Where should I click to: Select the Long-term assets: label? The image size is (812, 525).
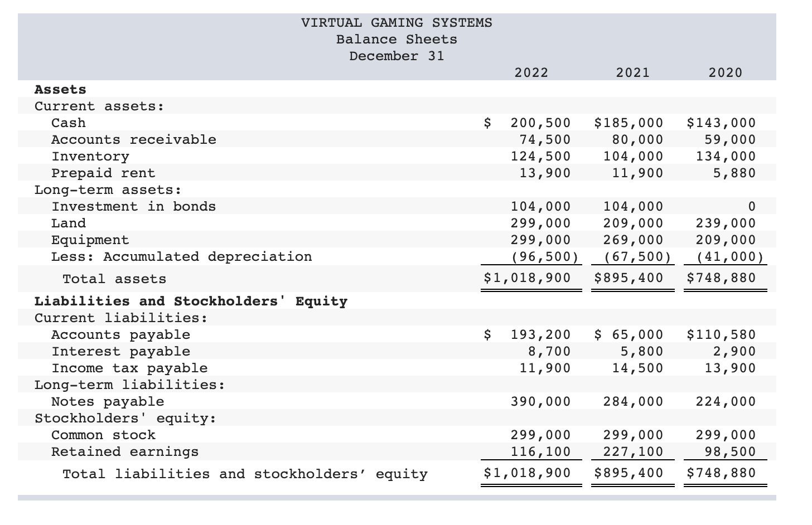(108, 190)
